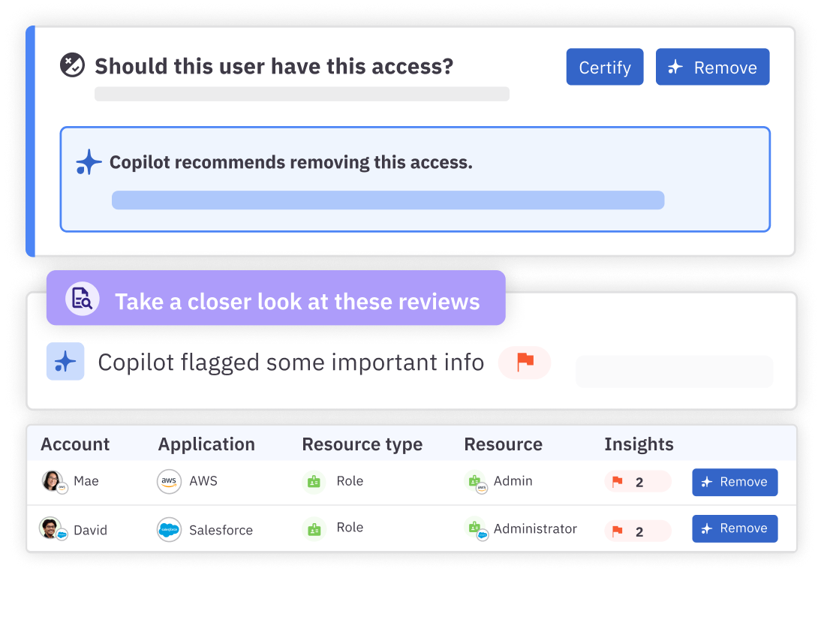Click the Role icon in David's row

click(314, 528)
